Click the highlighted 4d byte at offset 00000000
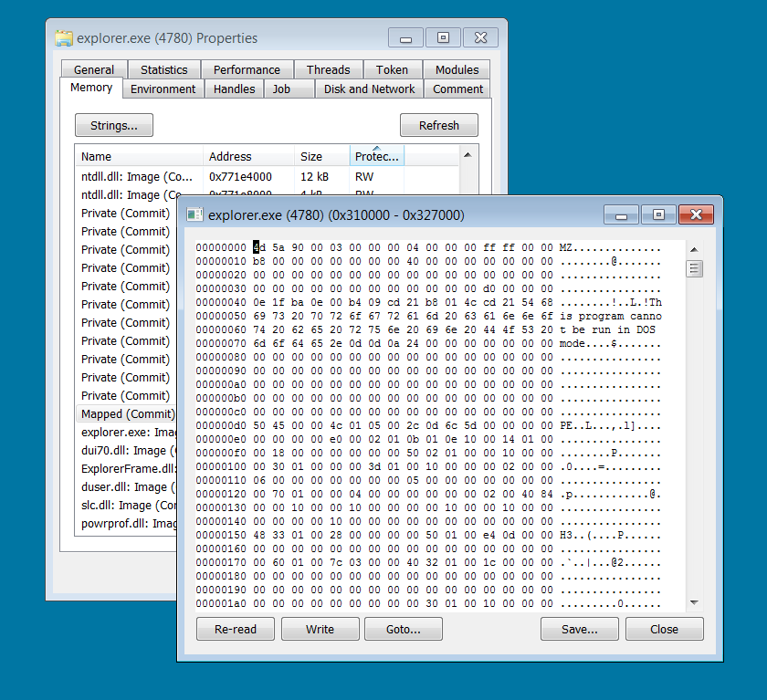 [259, 247]
